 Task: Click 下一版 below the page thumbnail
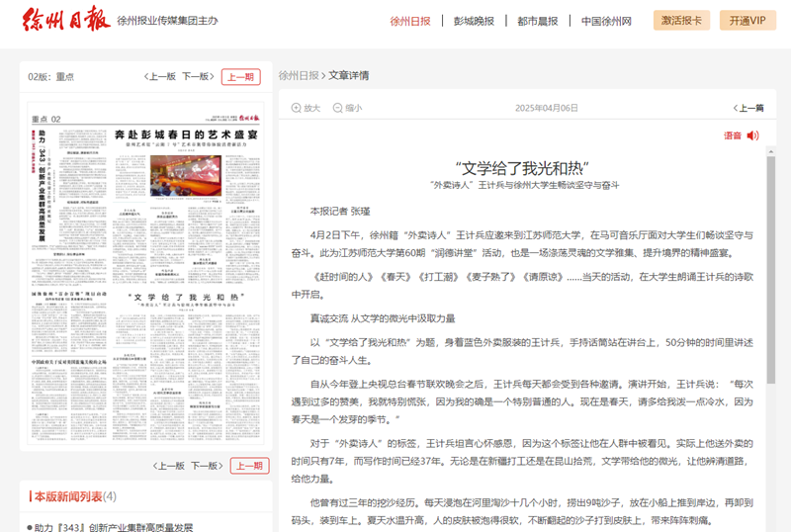(205, 465)
